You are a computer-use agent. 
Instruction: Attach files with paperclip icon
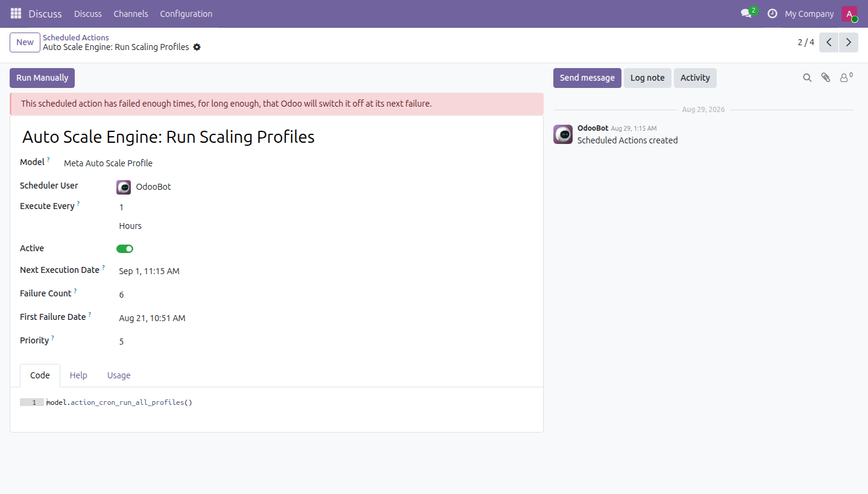pos(826,78)
